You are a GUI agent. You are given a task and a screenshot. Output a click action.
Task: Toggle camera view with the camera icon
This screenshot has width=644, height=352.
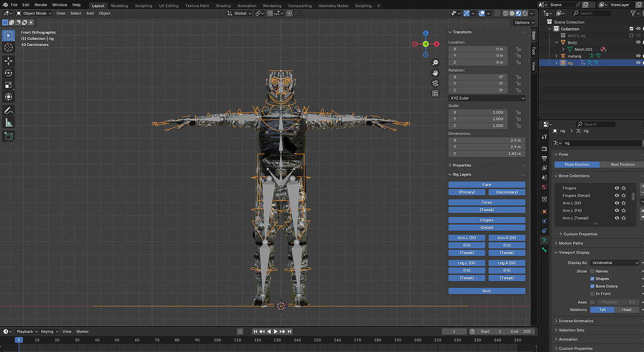pyautogui.click(x=435, y=83)
